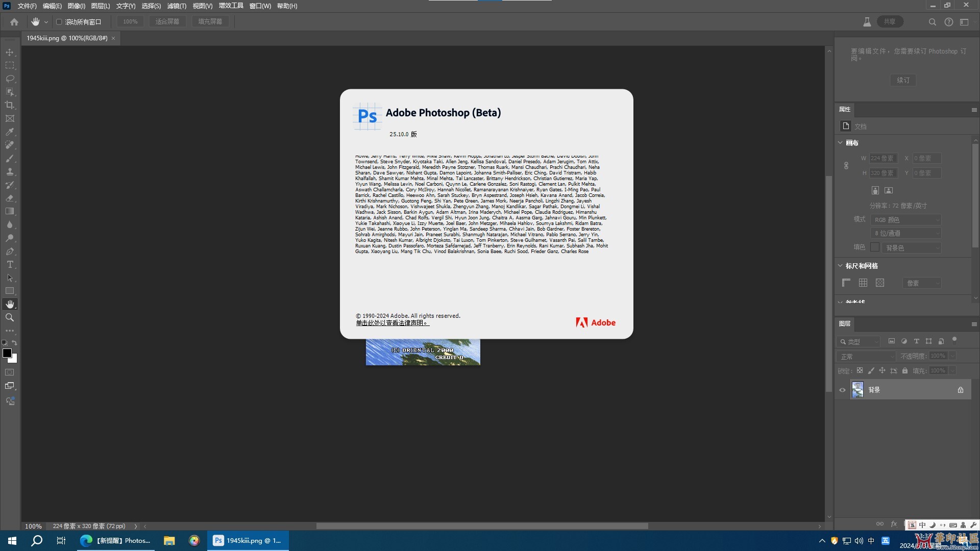Image resolution: width=980 pixels, height=551 pixels.
Task: Select the Rectangle shape tool
Action: point(10,291)
